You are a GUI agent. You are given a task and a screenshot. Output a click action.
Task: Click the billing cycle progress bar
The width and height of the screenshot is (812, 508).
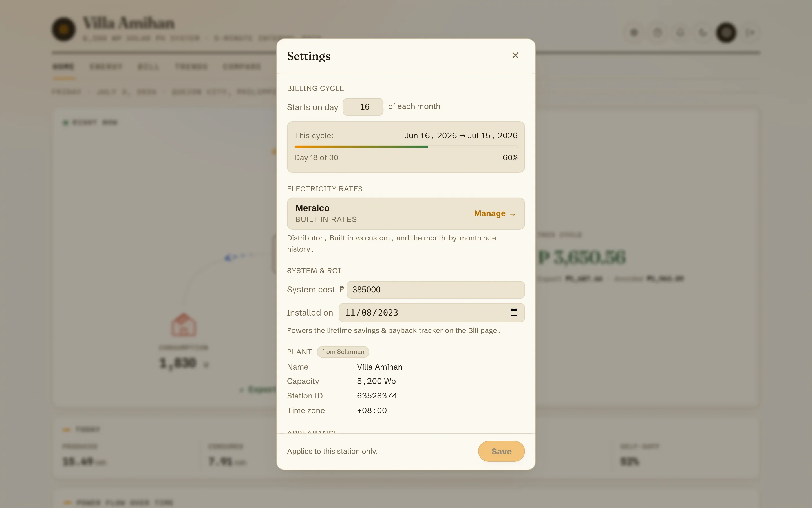(406, 147)
